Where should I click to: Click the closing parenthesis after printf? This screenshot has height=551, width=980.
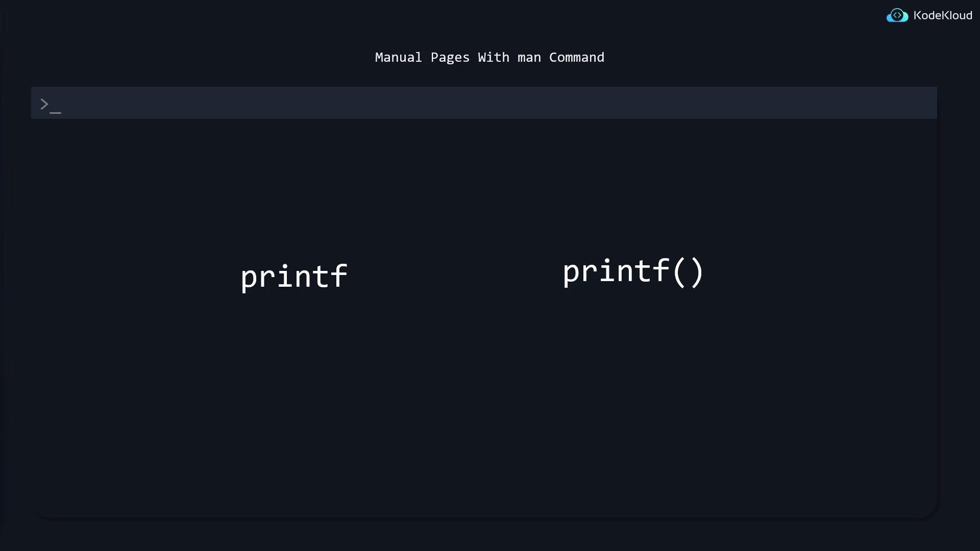coord(697,272)
